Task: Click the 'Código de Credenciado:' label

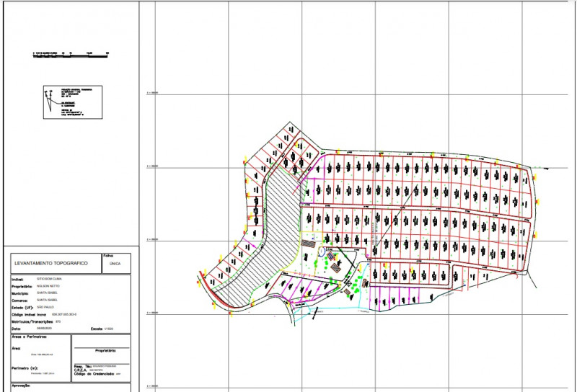Action: 94,374
